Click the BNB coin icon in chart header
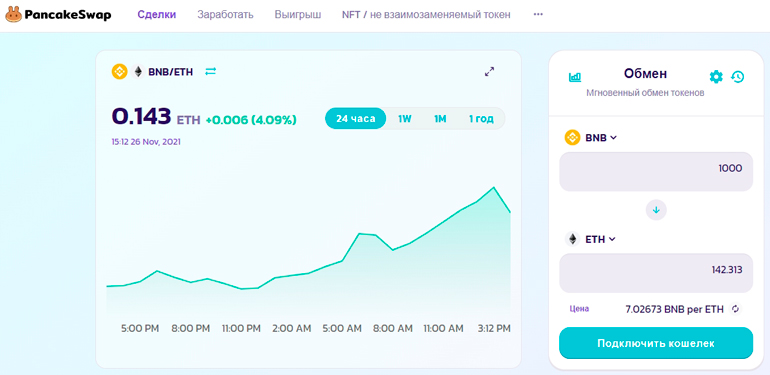The height and width of the screenshot is (375, 770). tap(119, 72)
